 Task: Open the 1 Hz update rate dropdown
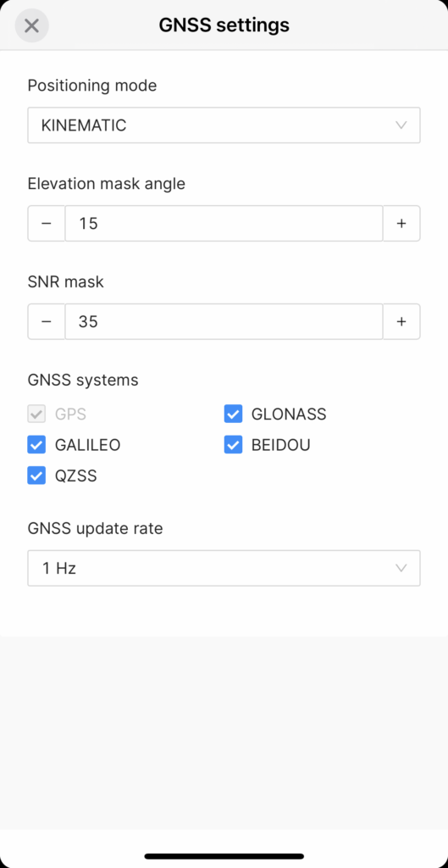click(224, 568)
